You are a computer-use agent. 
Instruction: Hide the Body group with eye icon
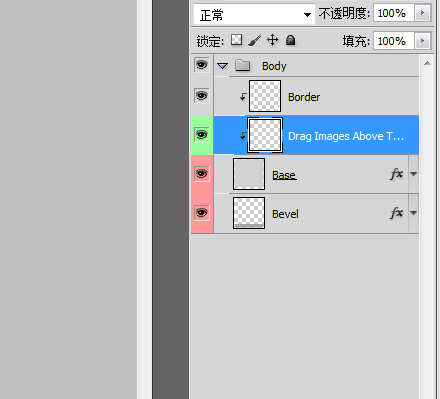coord(202,65)
